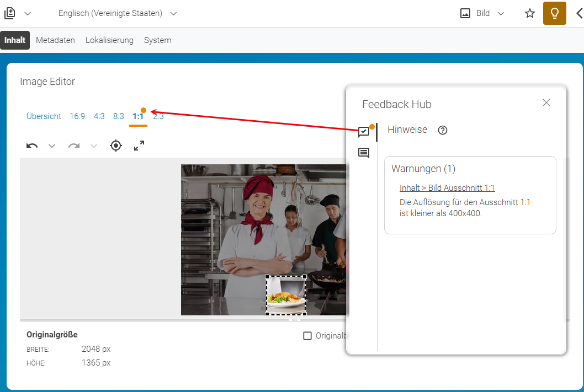Click the Originalgröße label
This screenshot has width=584, height=392.
coord(52,334)
